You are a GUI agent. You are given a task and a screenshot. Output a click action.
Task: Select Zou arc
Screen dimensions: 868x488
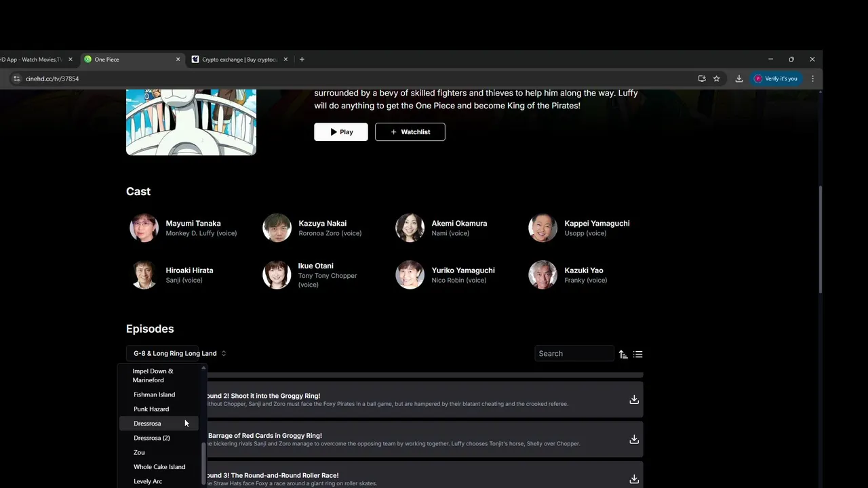[x=159, y=452]
